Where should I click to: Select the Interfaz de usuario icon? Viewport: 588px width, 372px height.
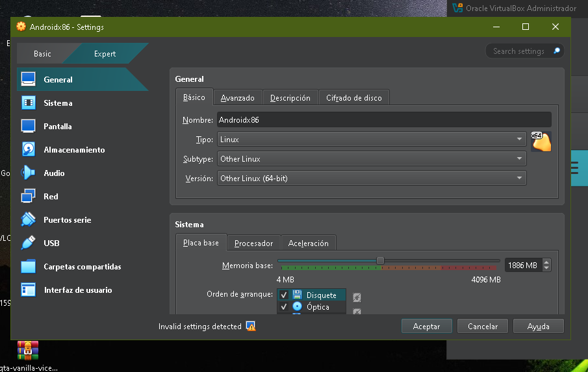tap(28, 290)
